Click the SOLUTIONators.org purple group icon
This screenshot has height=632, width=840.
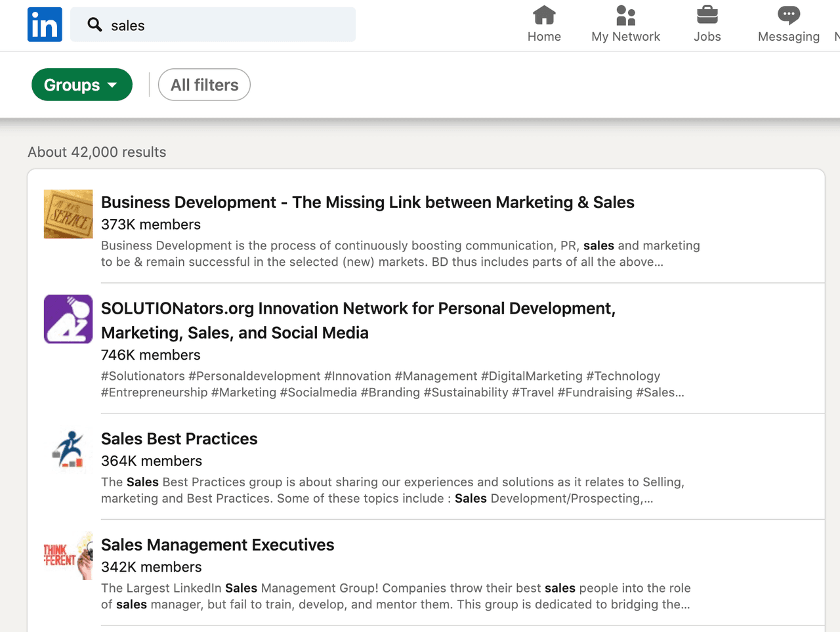coord(68,319)
